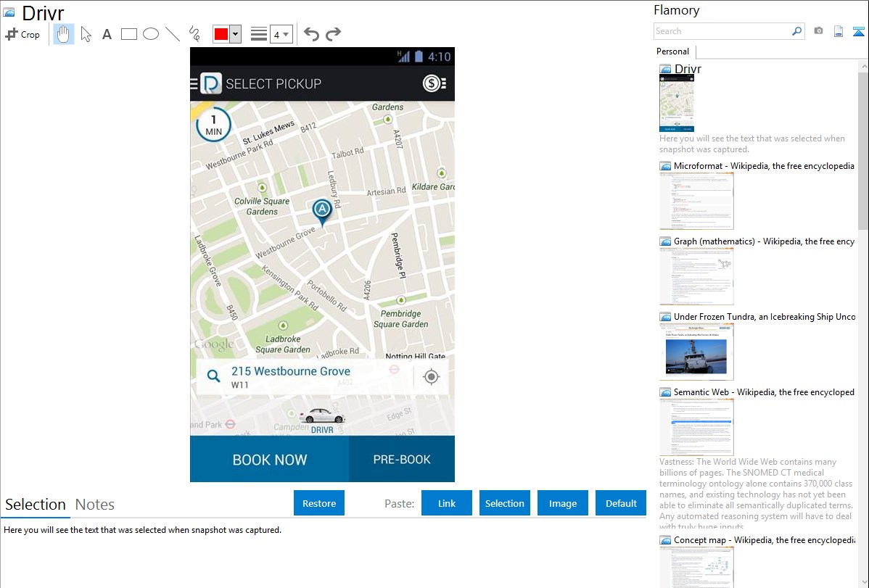
Task: Click the Semantic Web - Wikipedia title
Action: pos(764,392)
